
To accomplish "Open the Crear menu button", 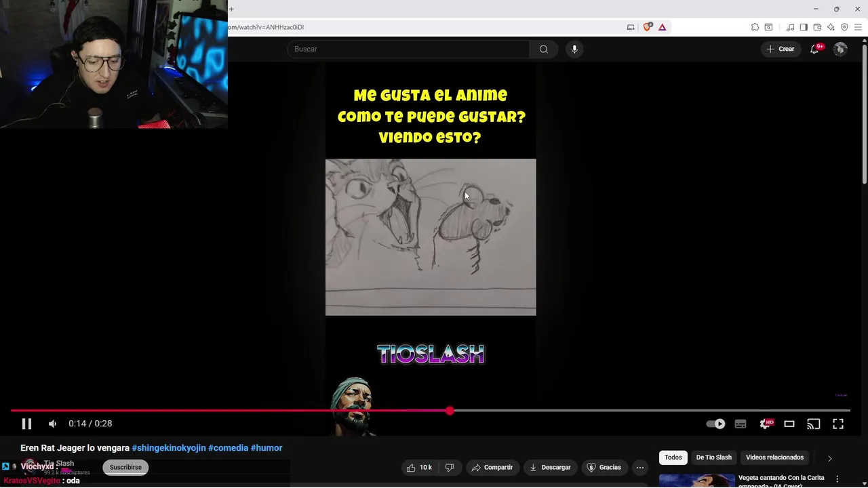I will point(781,49).
